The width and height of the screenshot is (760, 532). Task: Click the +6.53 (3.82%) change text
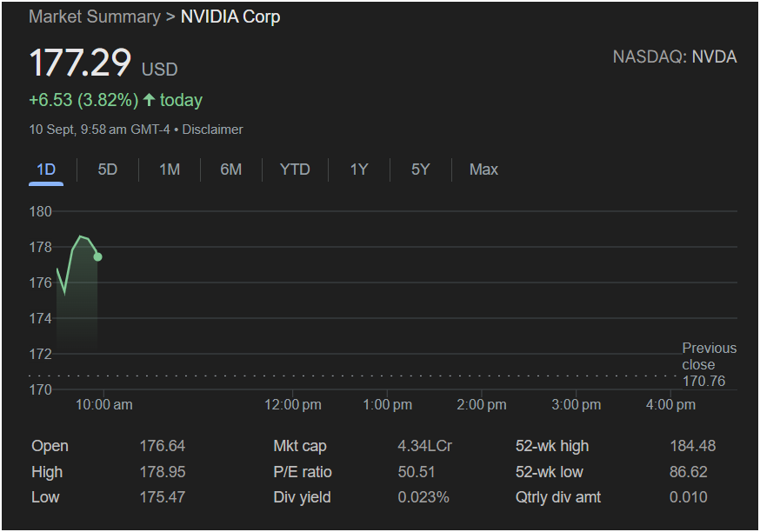click(x=83, y=100)
